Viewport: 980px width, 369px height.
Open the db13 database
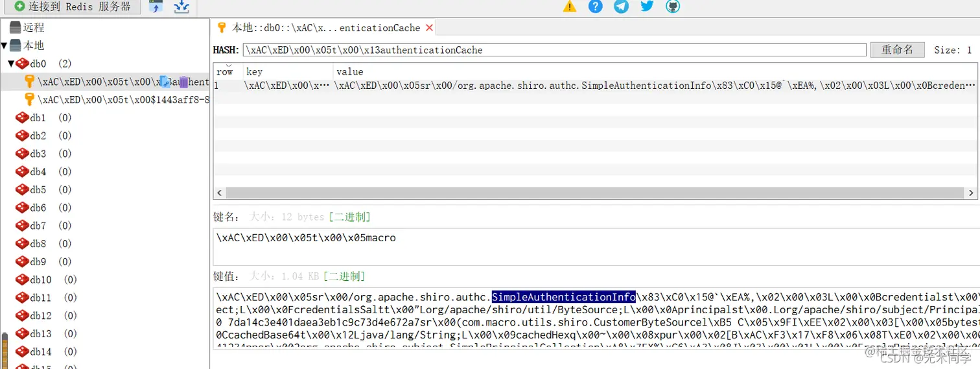tap(41, 333)
